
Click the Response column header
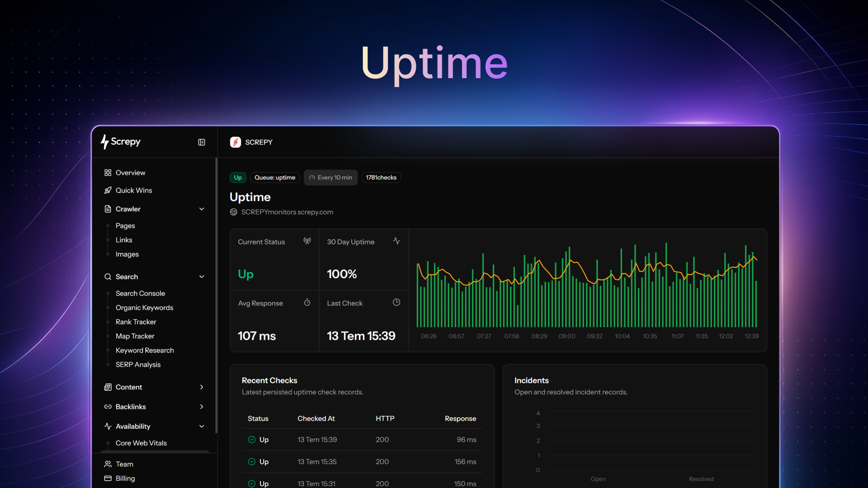[460, 419]
